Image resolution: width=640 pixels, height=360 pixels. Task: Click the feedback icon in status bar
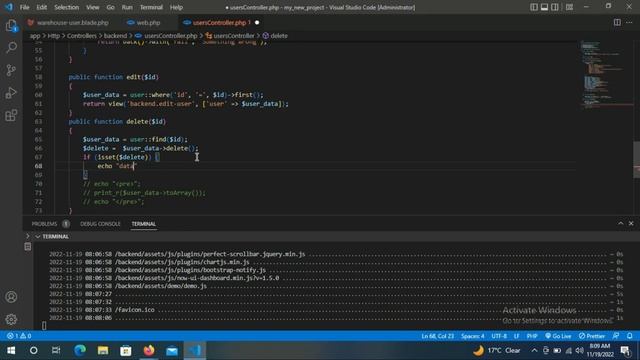(x=616, y=336)
